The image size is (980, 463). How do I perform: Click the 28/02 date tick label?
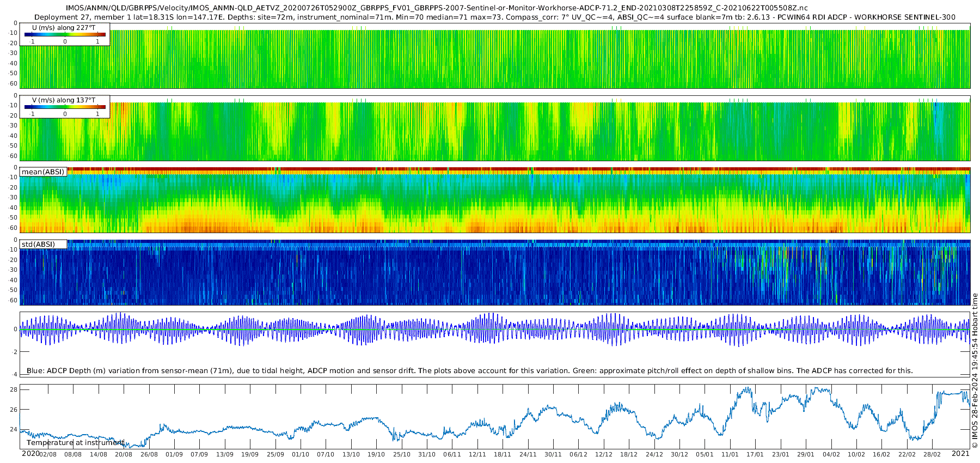point(932,454)
